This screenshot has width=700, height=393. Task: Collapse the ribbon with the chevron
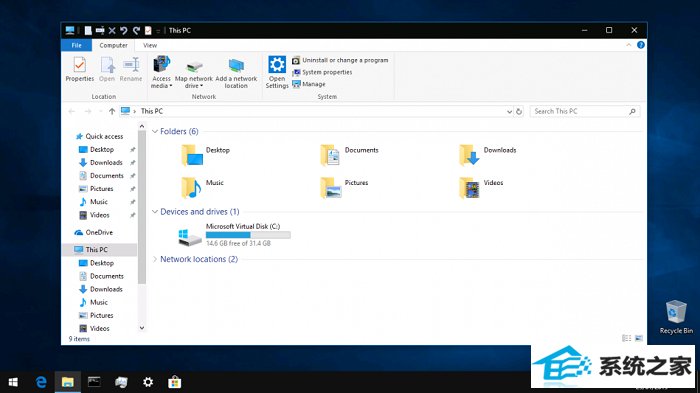629,45
